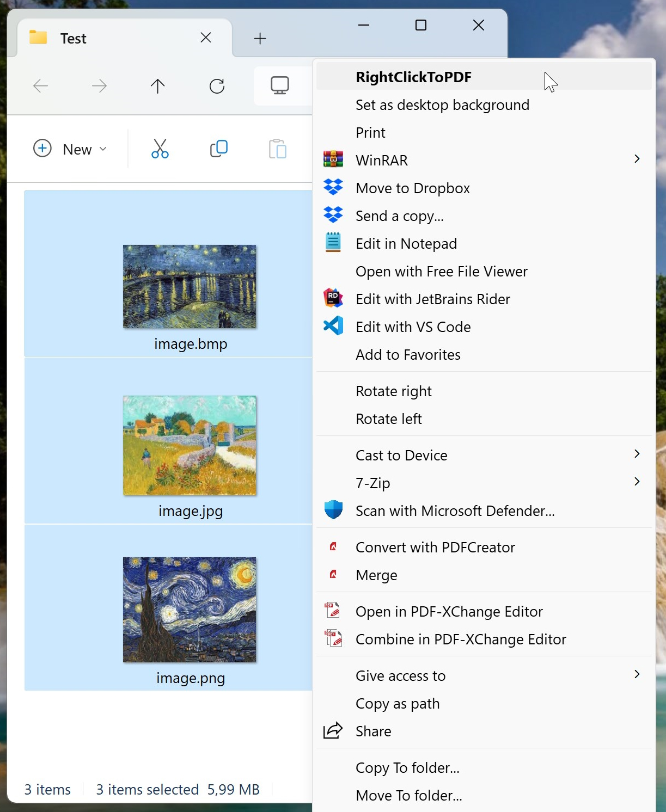Image resolution: width=666 pixels, height=812 pixels.
Task: Refresh the Test folder view
Action: click(217, 86)
